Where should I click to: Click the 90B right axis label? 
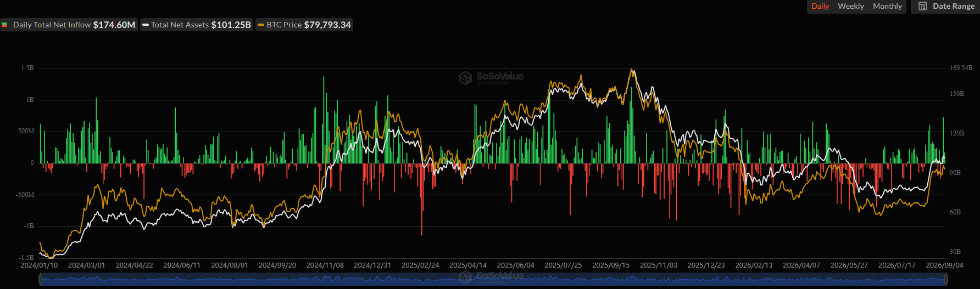pos(955,173)
